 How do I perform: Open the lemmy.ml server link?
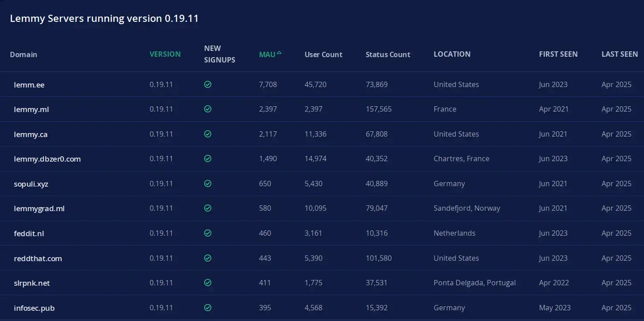[x=31, y=109]
